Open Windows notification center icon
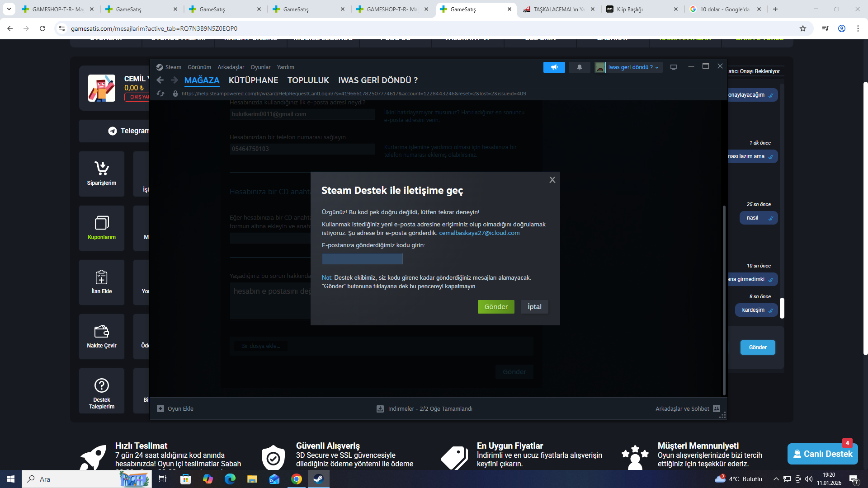This screenshot has width=868, height=488. coord(854,479)
